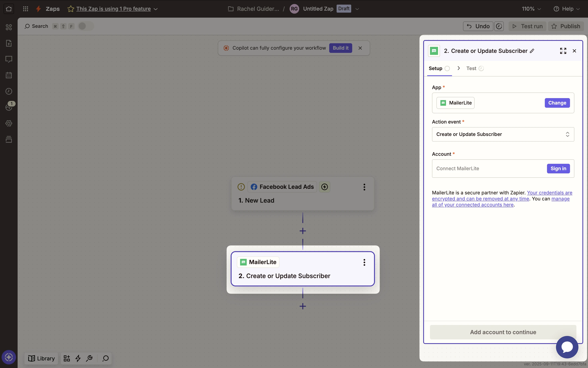Open the Untitled Zap Draft dropdown
The image size is (588, 368).
(357, 9)
